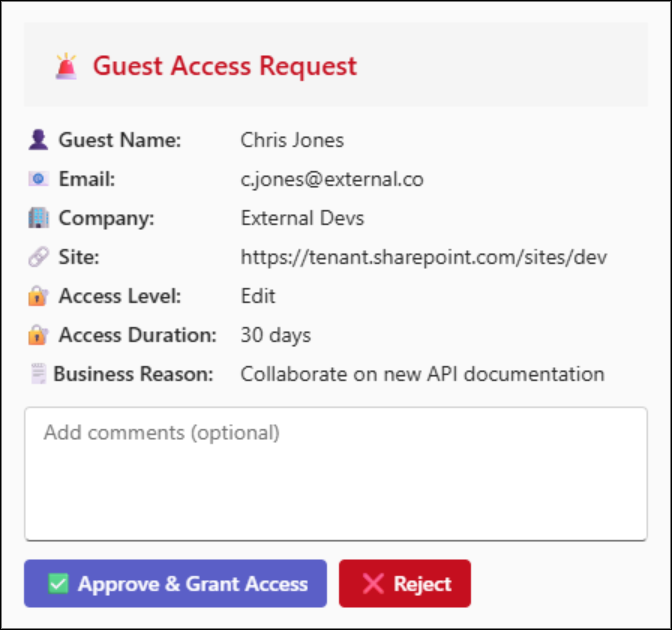Click the Email envelope icon

click(38, 179)
